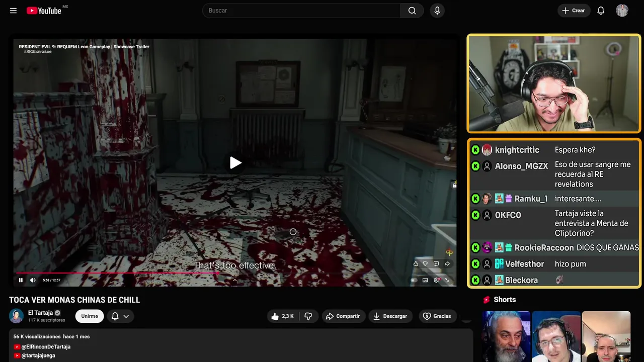Viewport: 644px width, 362px height.
Task: Click the in-video title RESIDENT EVIL 9: REQUIEM
Action: 84,47
